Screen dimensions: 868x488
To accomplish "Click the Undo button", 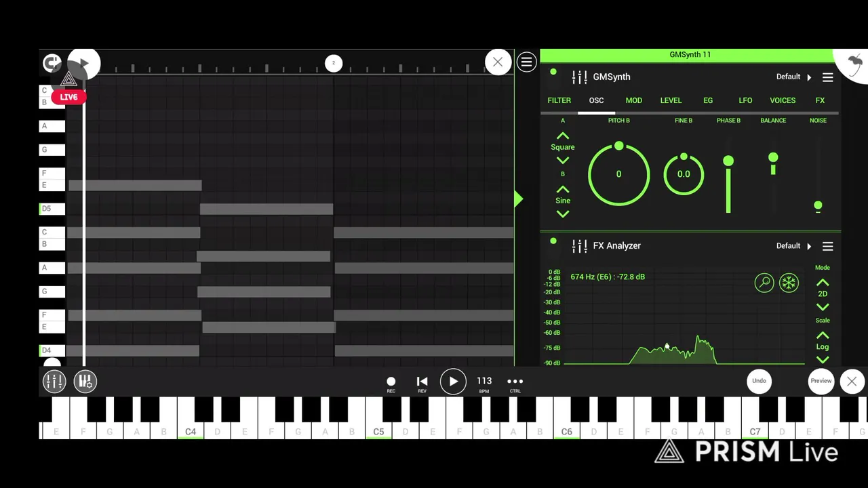I will coord(759,381).
